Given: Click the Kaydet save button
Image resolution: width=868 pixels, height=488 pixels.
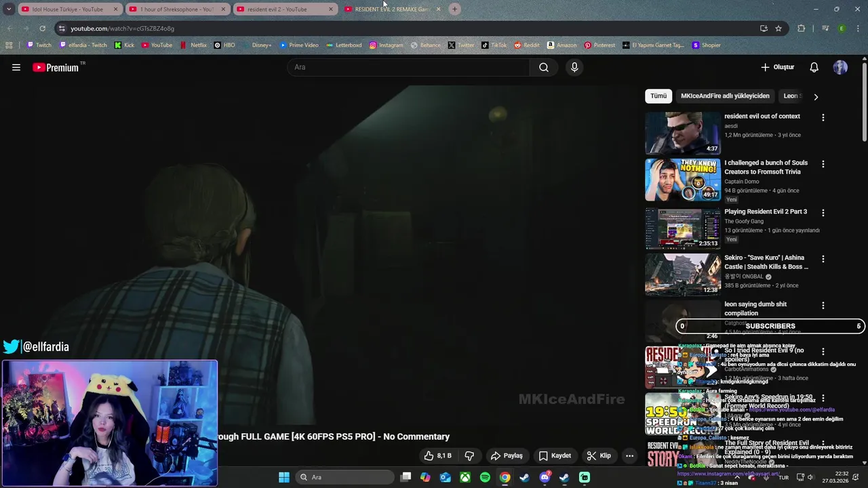Looking at the screenshot, I should click(x=555, y=455).
